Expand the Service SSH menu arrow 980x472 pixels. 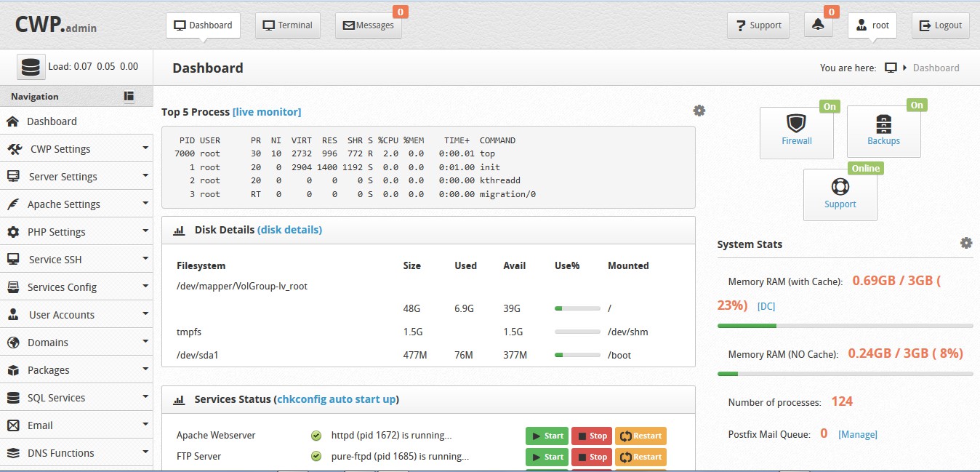[x=145, y=259]
